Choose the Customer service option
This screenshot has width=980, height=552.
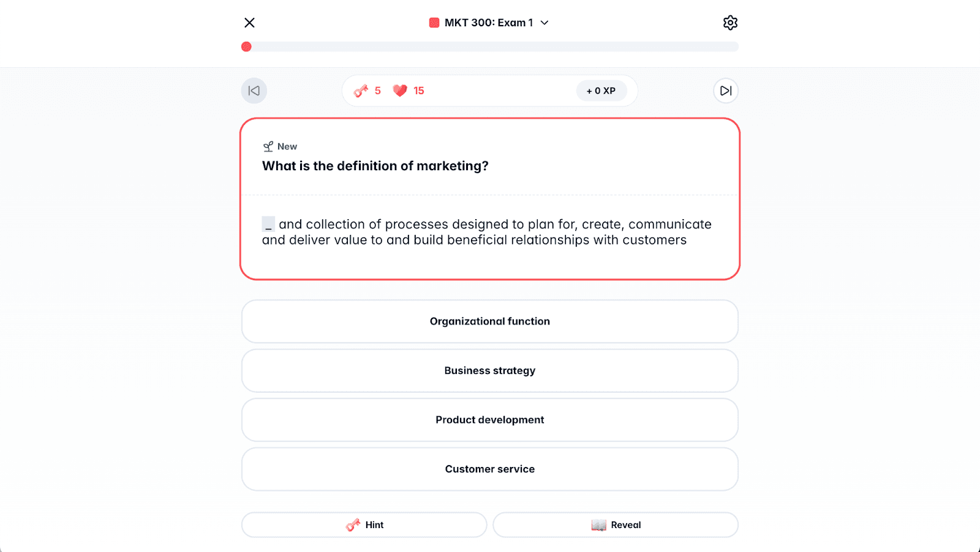click(490, 469)
